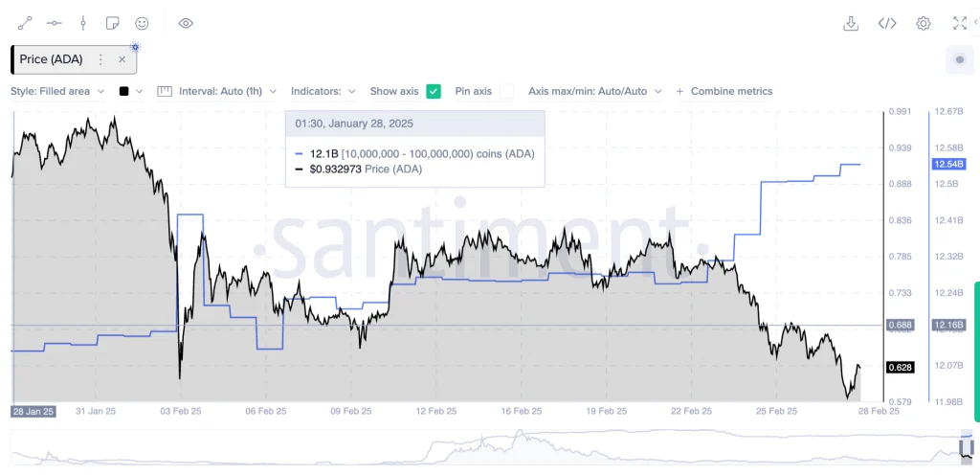Open the embed code icon
The image size is (980, 475).
[887, 24]
